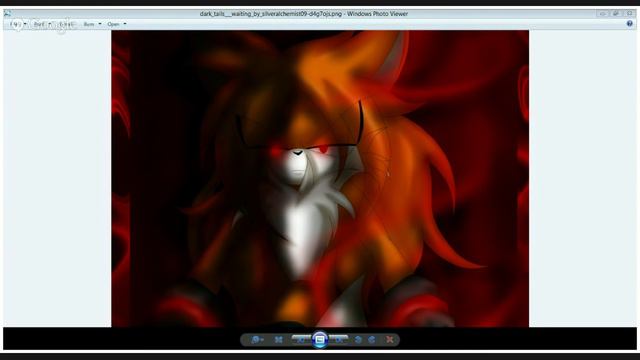The width and height of the screenshot is (640, 360).
Task: Open the E-mail option in toolbar
Action: pyautogui.click(x=66, y=24)
